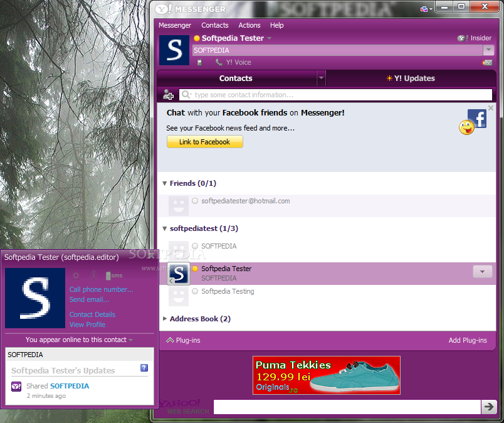Click the Softpedia Tester profile avatar at top
Viewport: 504px width, 423px height.
pyautogui.click(x=174, y=50)
